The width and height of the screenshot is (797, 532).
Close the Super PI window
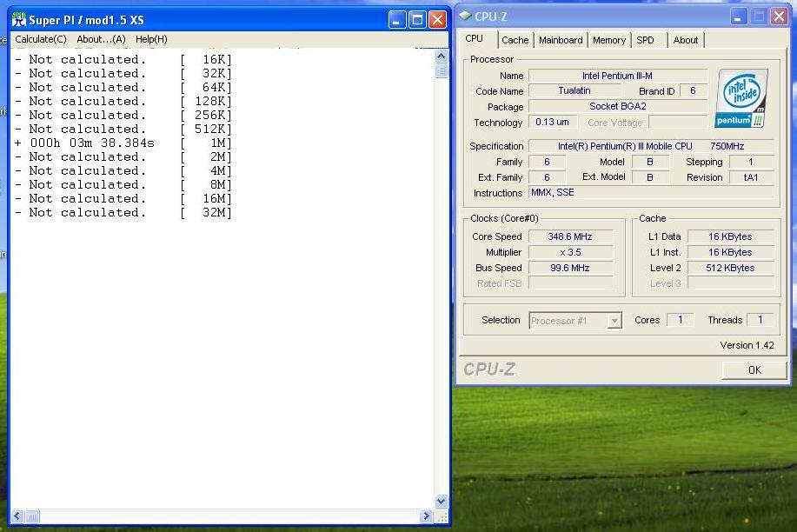(x=437, y=20)
